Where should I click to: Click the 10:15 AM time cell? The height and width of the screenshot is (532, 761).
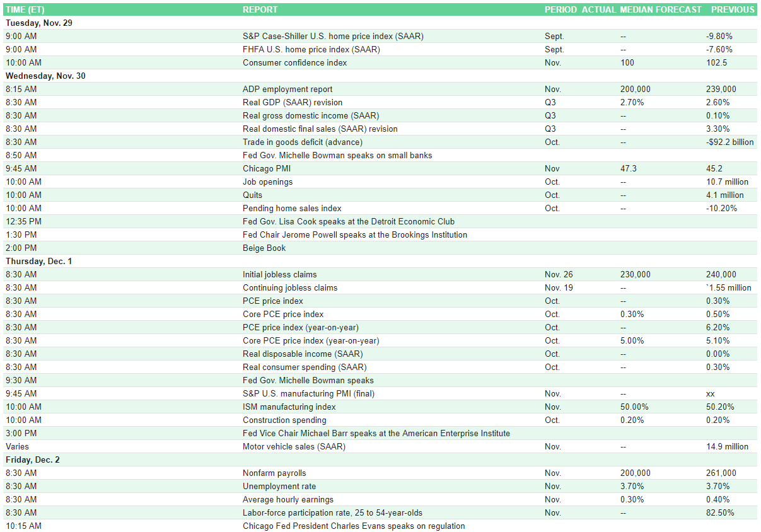24,526
